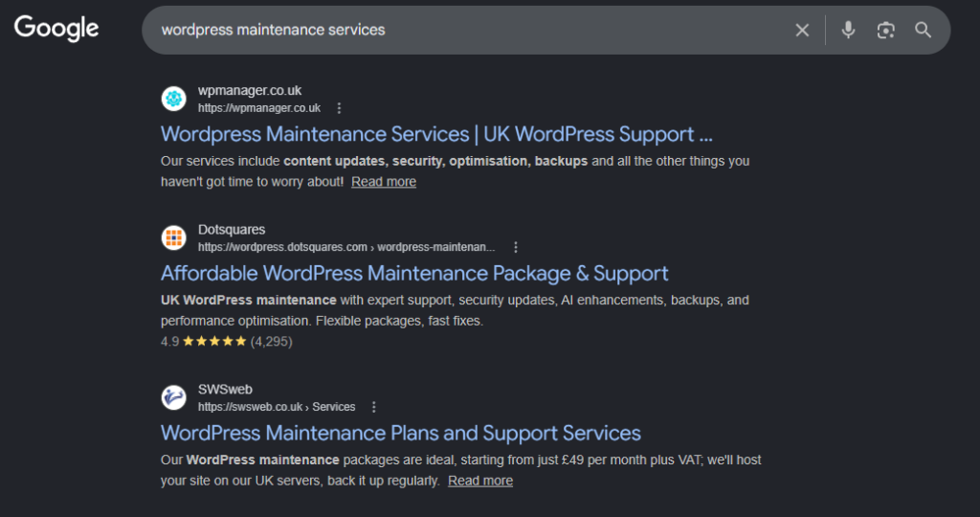Click the wordpress.dotsquares.com URL breadcrumb
Viewport: 980px width, 517px height.
point(346,247)
